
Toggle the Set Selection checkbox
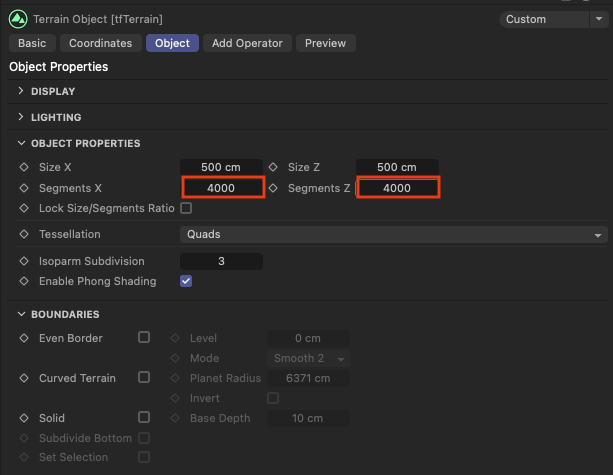pyautogui.click(x=144, y=457)
